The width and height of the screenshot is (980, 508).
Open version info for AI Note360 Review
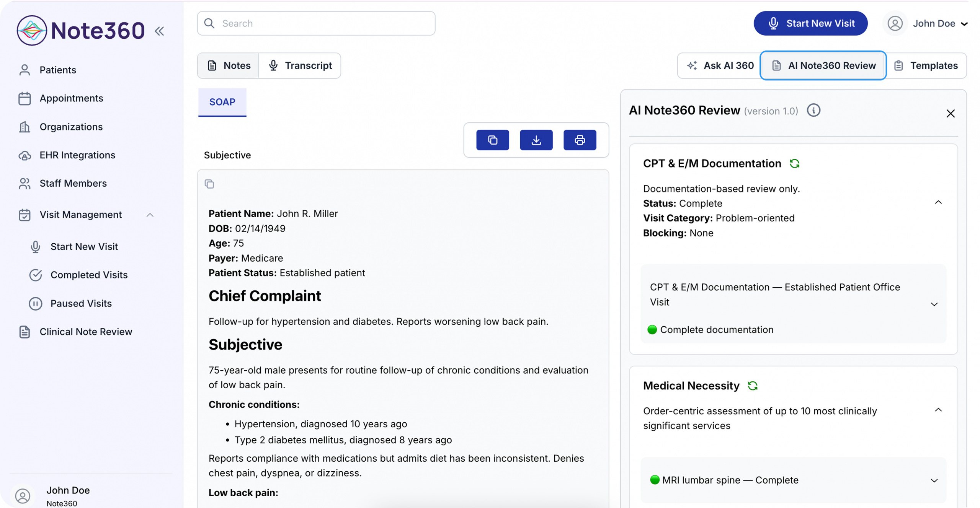814,111
